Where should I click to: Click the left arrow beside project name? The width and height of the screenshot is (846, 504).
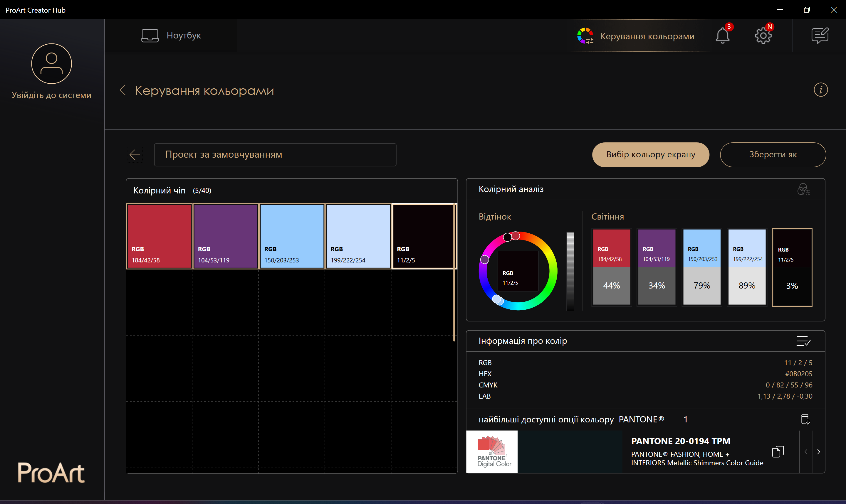point(135,155)
